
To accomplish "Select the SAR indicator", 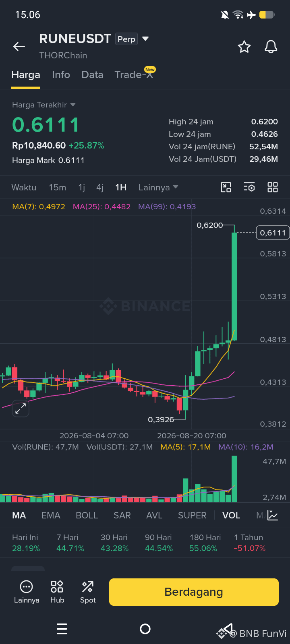I will click(122, 516).
